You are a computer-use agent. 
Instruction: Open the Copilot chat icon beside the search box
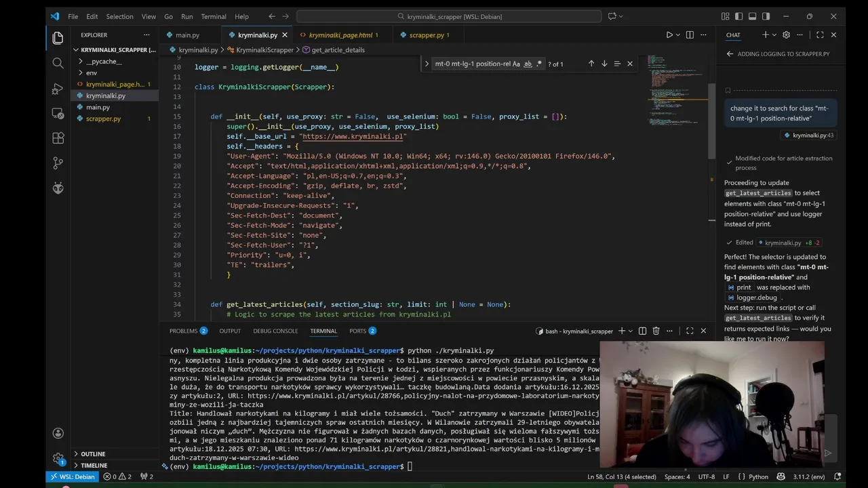(x=612, y=16)
